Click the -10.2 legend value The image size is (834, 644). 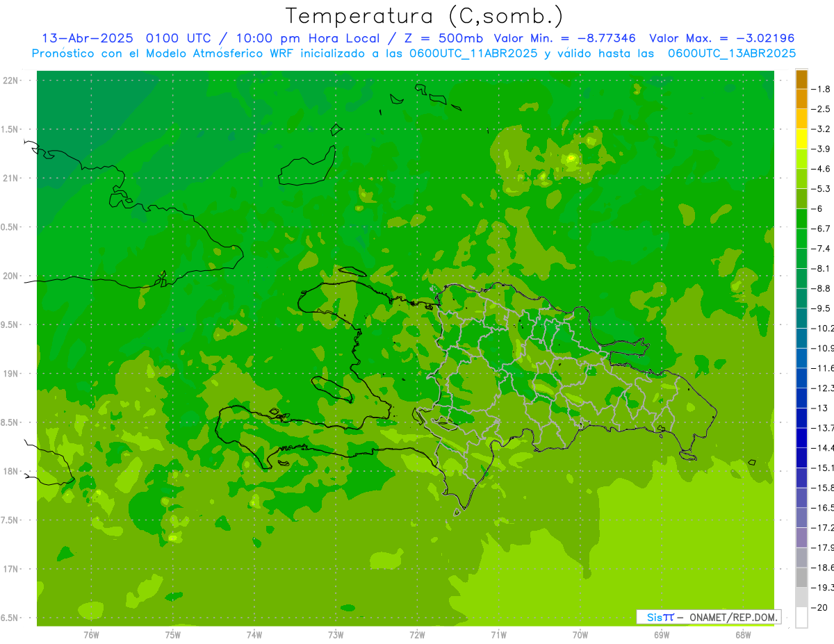click(x=823, y=329)
